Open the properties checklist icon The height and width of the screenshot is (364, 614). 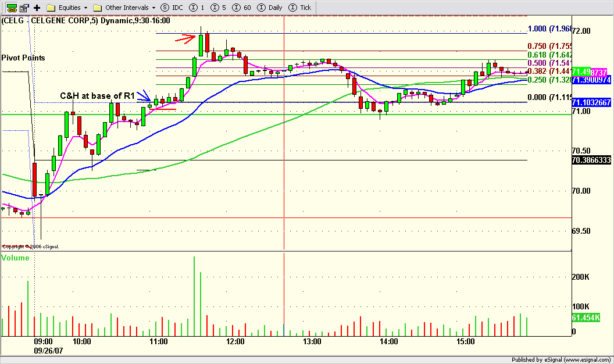pos(24,8)
